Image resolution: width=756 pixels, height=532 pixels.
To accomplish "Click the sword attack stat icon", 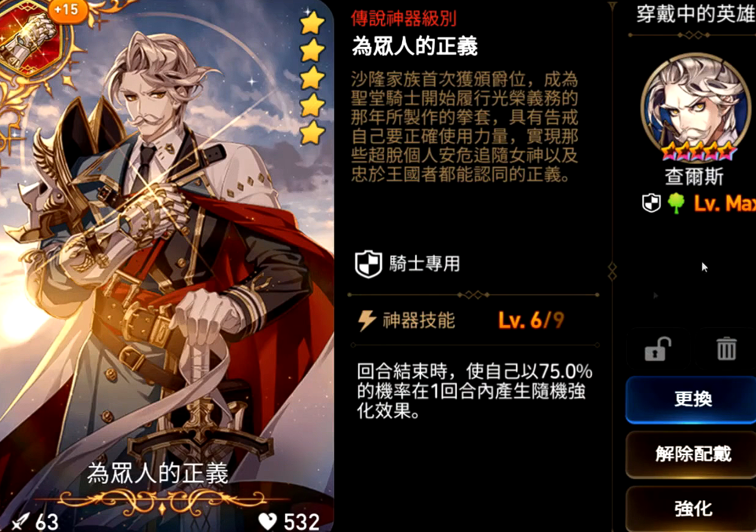I will (x=21, y=522).
